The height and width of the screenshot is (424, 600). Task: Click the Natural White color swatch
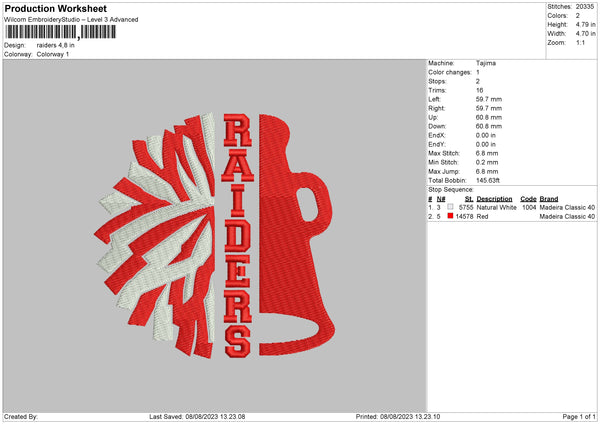tap(450, 207)
